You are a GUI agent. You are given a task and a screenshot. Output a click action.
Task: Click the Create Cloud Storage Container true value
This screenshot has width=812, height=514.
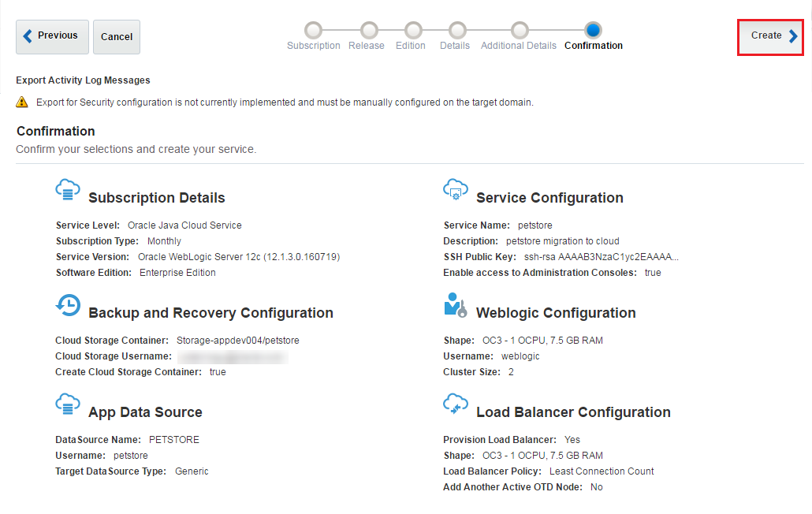point(218,372)
